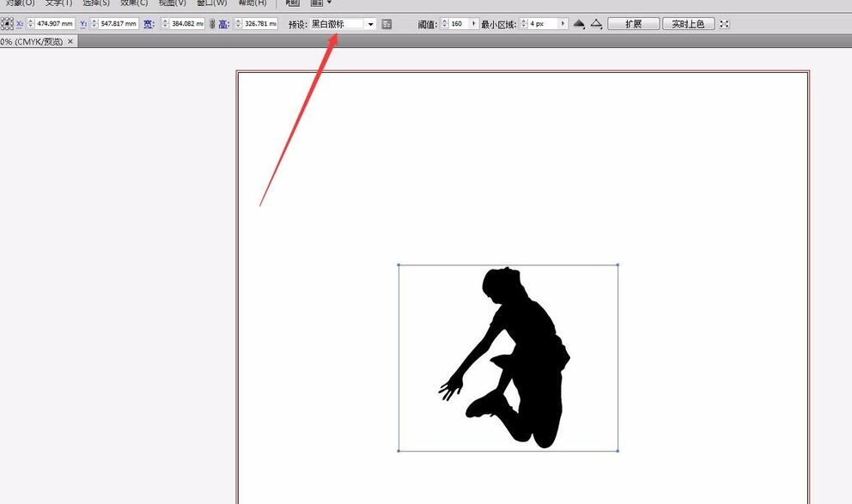852x504 pixels.
Task: Open the 视图(V) menu
Action: [173, 3]
